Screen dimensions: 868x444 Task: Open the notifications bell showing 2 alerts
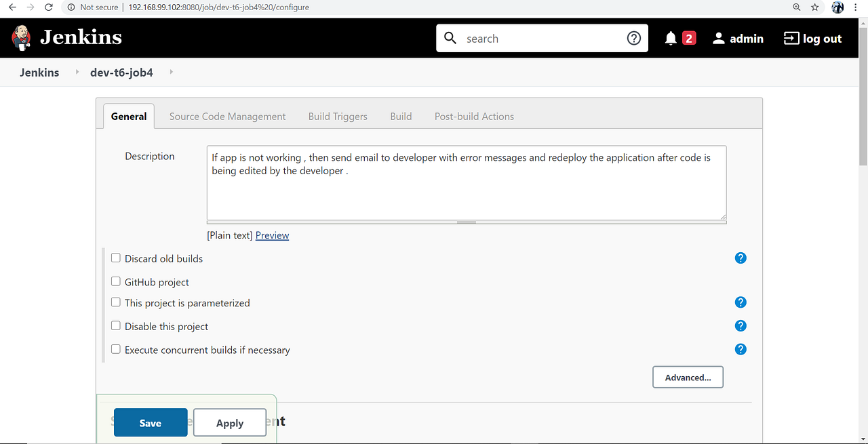click(x=671, y=38)
